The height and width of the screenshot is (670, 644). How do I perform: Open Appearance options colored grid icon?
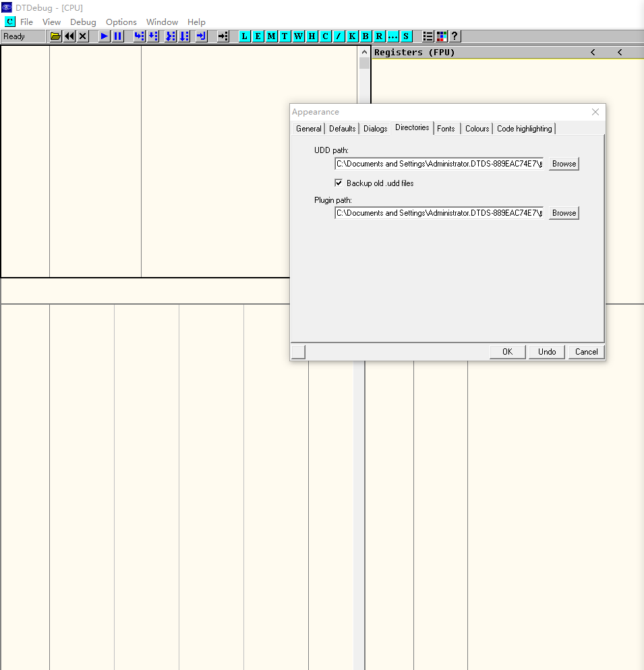[x=441, y=36]
